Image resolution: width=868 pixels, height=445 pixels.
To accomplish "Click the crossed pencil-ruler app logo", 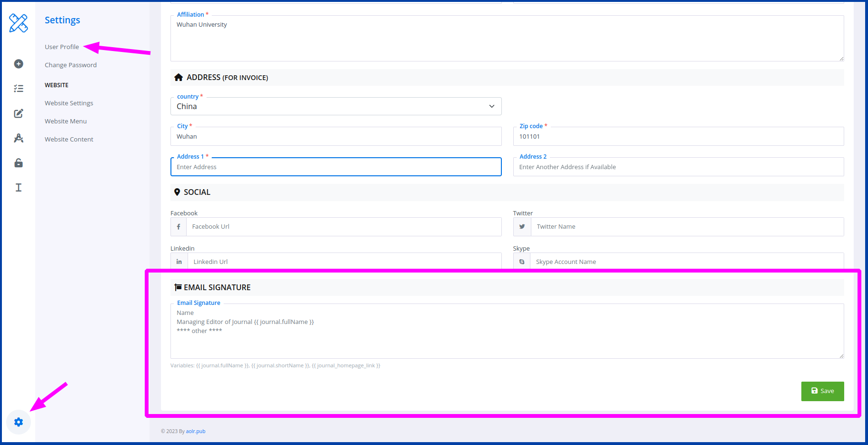I will tap(19, 23).
